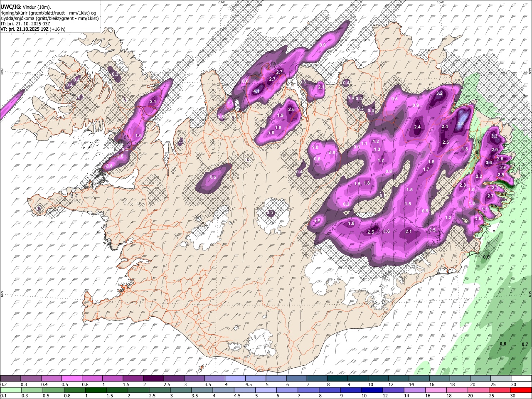
Task: Click the 2.3 snowfall value on the map
Action: point(462,185)
